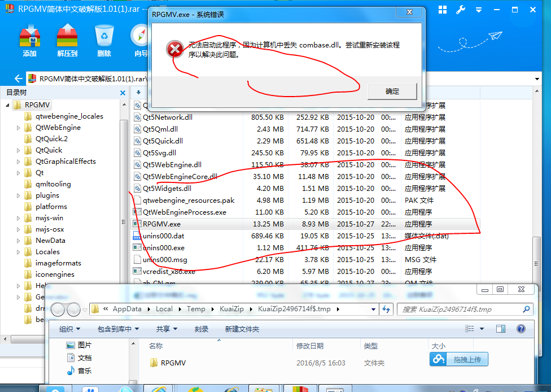Go back using the KuaiZip path arrow

tap(18, 79)
